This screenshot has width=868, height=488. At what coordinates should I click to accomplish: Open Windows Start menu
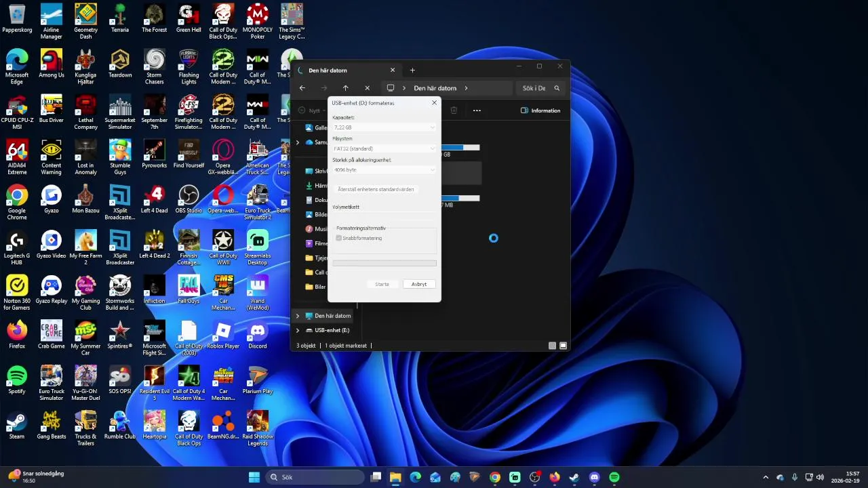pyautogui.click(x=254, y=477)
